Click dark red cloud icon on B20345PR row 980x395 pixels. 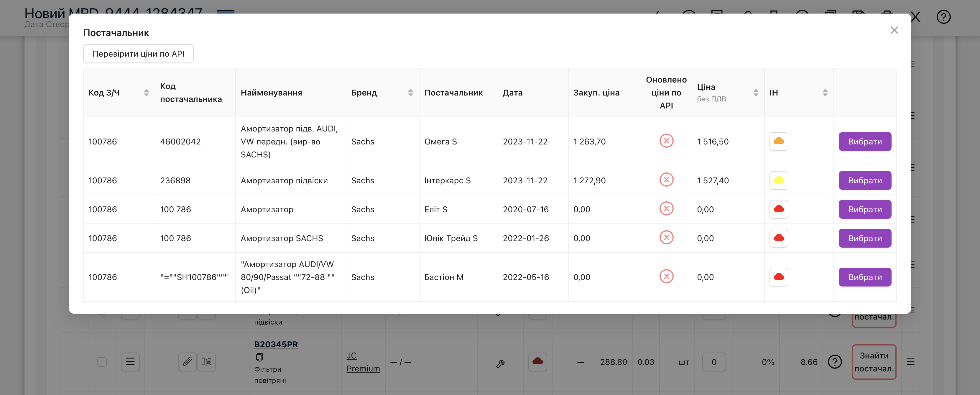[537, 362]
